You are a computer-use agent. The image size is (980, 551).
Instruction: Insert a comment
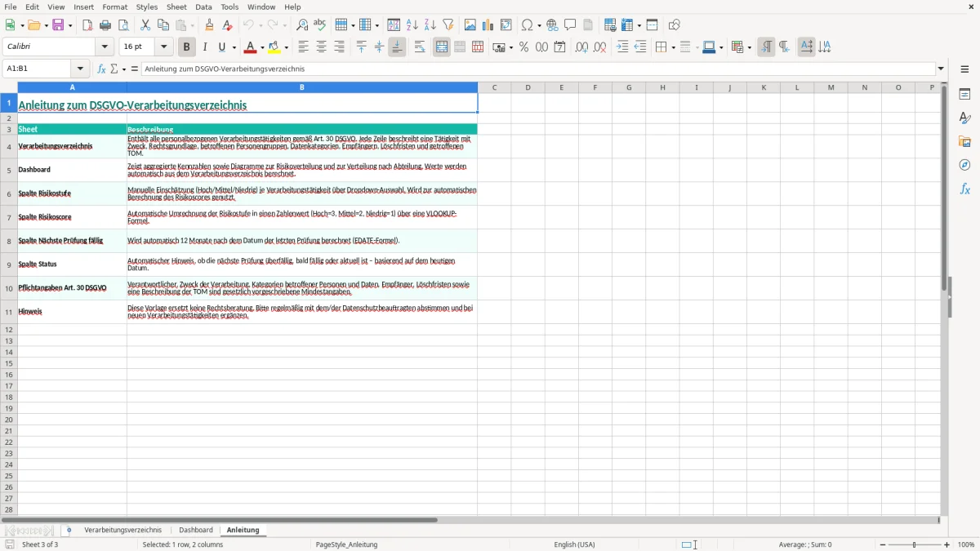click(x=570, y=25)
